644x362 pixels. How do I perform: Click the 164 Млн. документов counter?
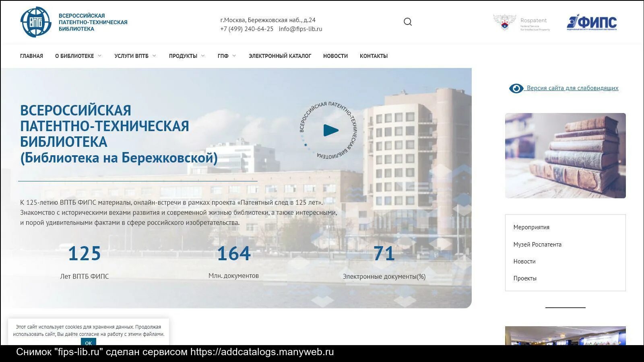click(x=234, y=261)
